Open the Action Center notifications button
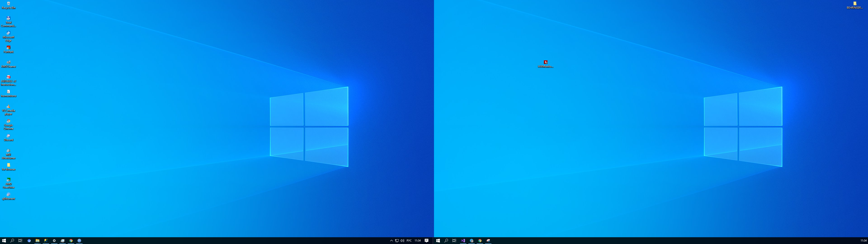 (x=427, y=241)
